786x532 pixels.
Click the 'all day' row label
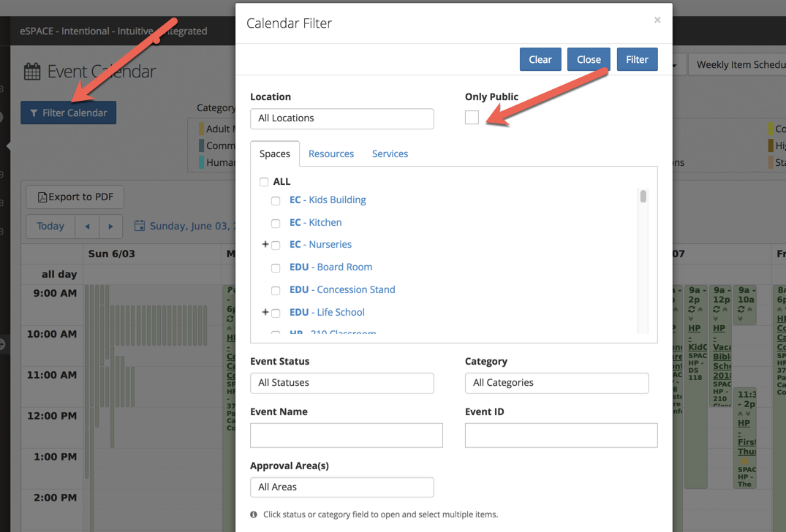59,275
